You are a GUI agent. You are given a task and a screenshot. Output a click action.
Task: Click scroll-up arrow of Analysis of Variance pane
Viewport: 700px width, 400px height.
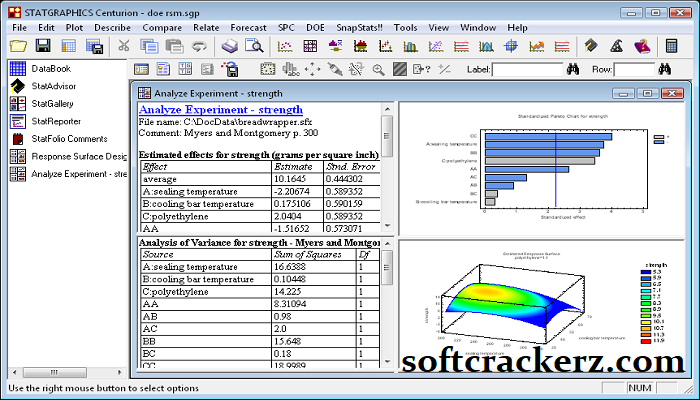pos(387,244)
